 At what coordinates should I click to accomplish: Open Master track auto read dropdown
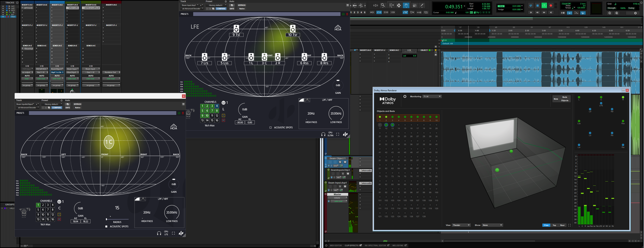[339, 201]
